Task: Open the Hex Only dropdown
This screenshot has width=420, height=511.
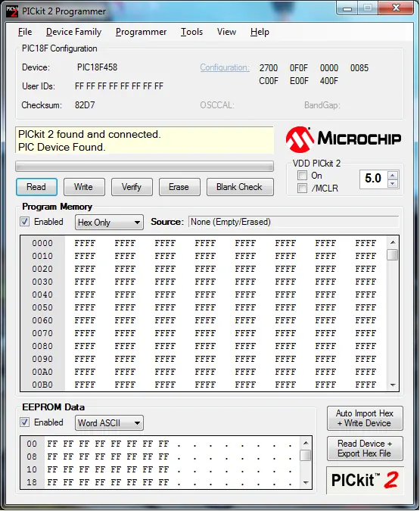Action: 109,223
